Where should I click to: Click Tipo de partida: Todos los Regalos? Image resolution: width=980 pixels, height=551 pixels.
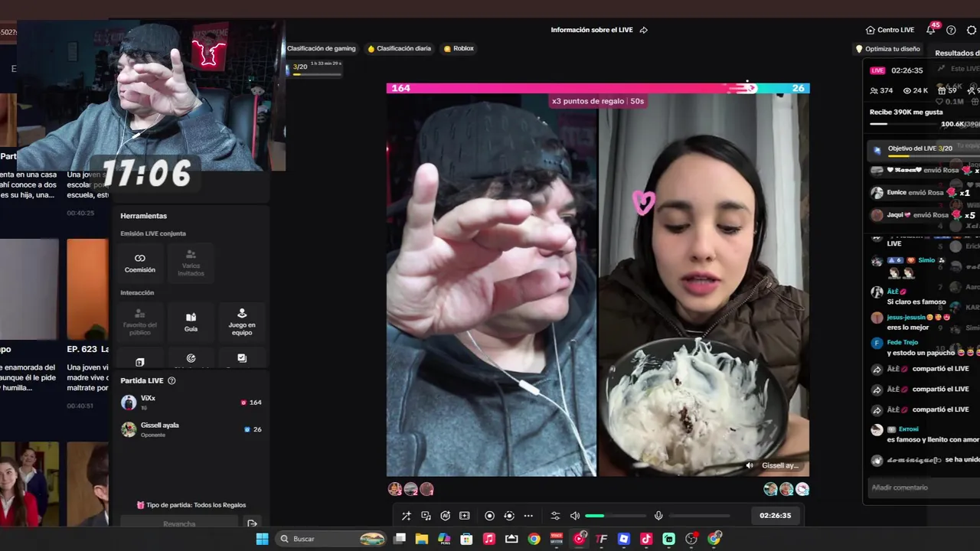point(191,505)
